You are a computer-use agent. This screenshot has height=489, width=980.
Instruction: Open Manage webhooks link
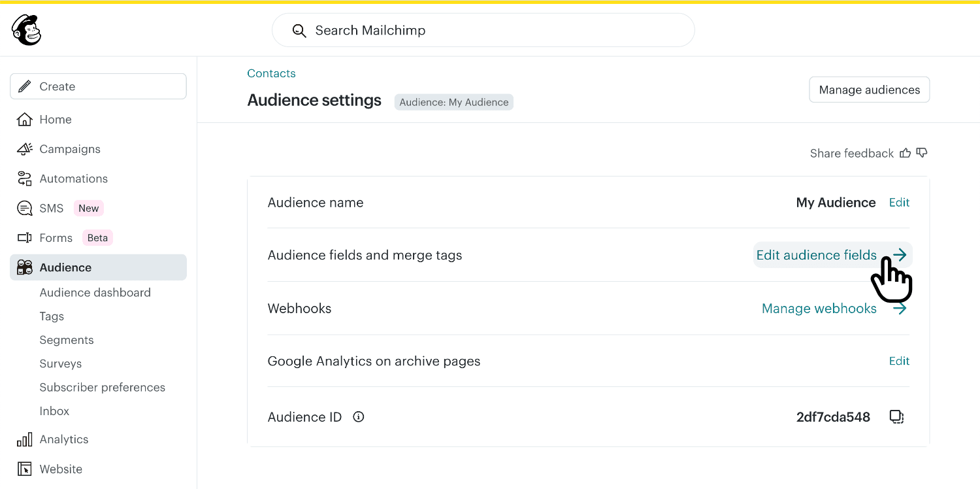coord(819,309)
